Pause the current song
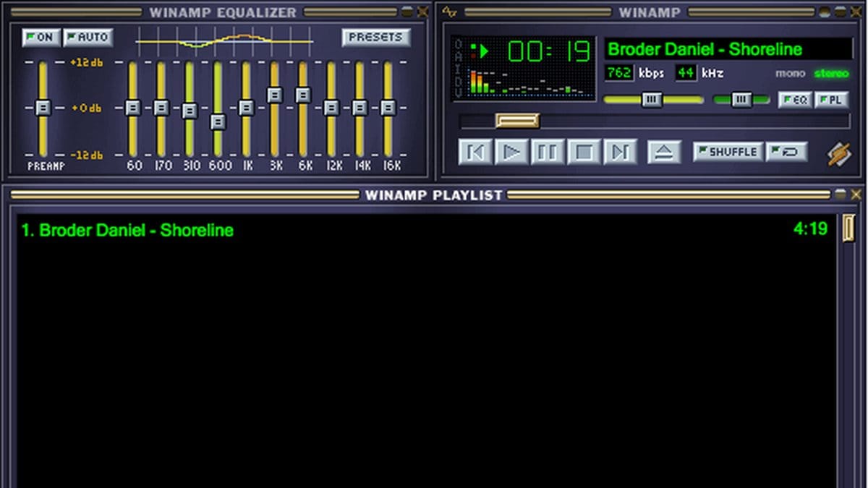Viewport: 868px width, 488px height. (548, 153)
